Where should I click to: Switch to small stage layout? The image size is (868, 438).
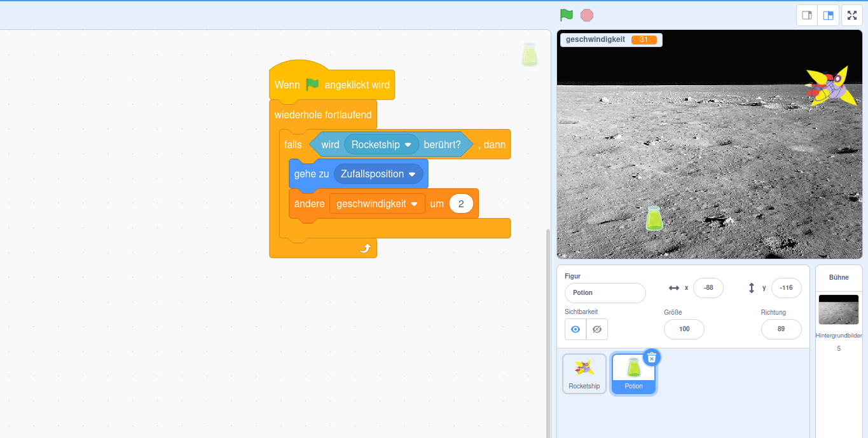coord(807,15)
